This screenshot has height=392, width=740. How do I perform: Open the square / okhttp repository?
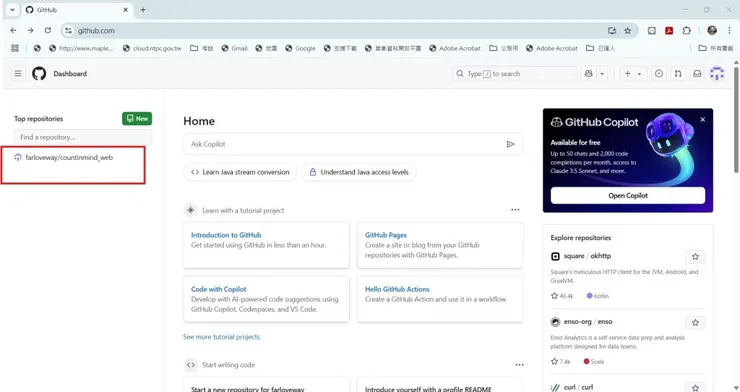click(587, 256)
